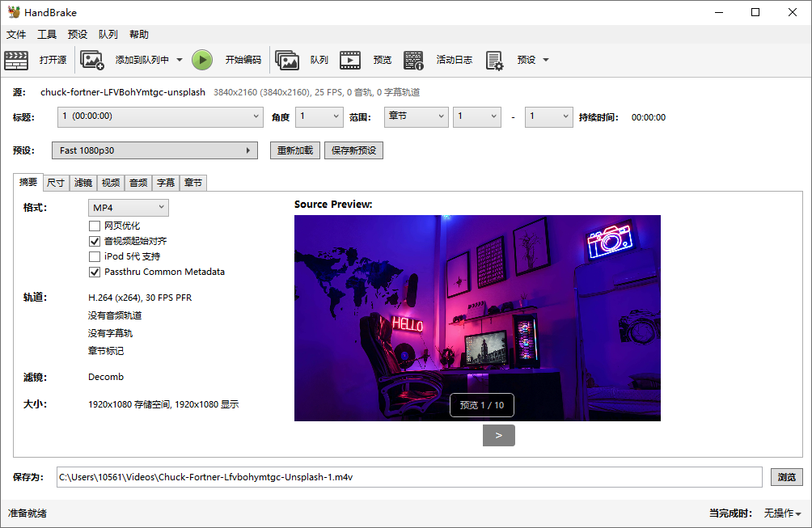Switch to the 音频 tab
Screen dimensions: 812x528
[x=138, y=183]
